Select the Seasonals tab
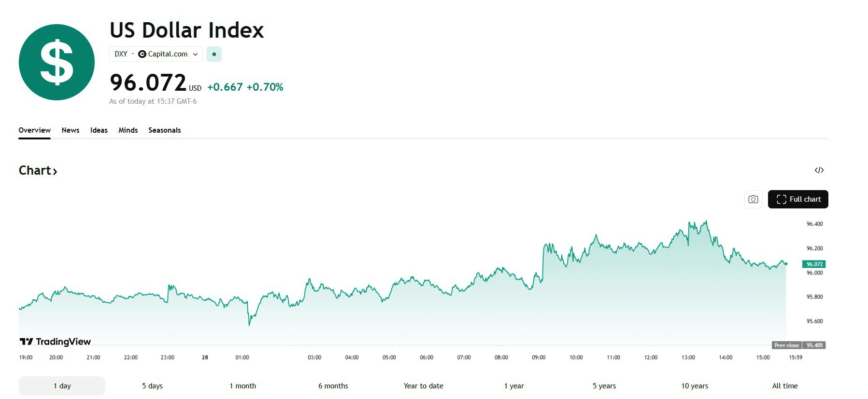The image size is (868, 399). point(165,130)
